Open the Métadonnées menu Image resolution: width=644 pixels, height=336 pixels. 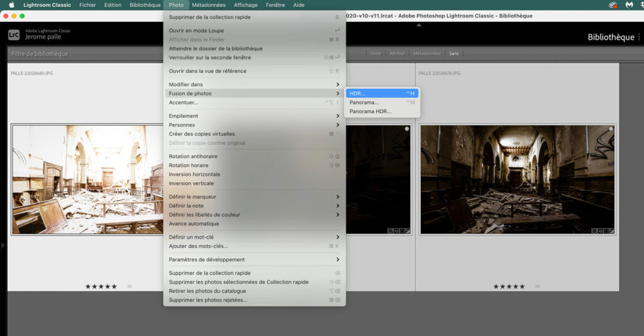208,5
